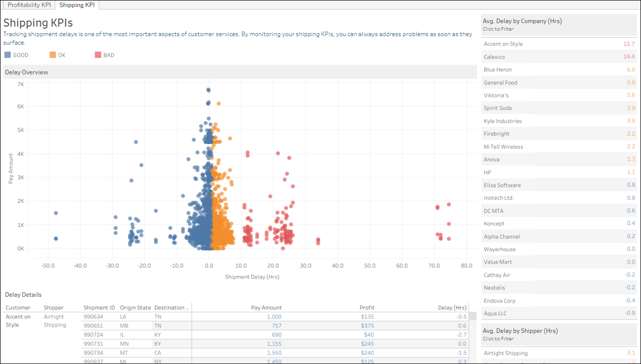Click the Delay (Hrs) column header

[452, 308]
